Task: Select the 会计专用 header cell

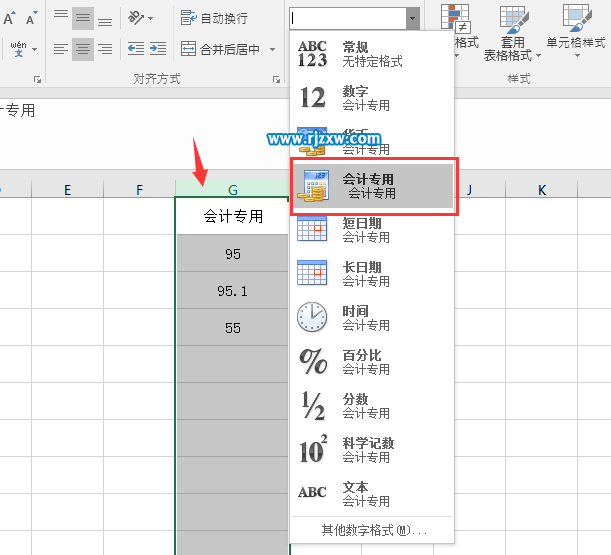Action: (233, 216)
